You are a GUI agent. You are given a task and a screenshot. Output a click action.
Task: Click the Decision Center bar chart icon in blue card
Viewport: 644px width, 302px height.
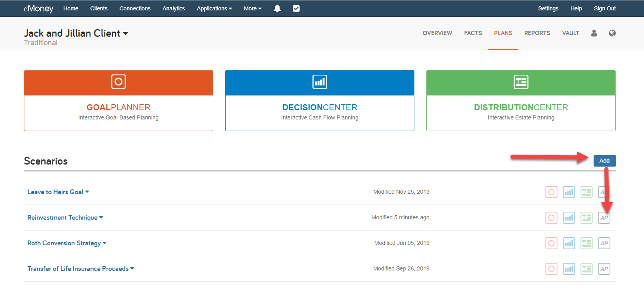click(320, 82)
